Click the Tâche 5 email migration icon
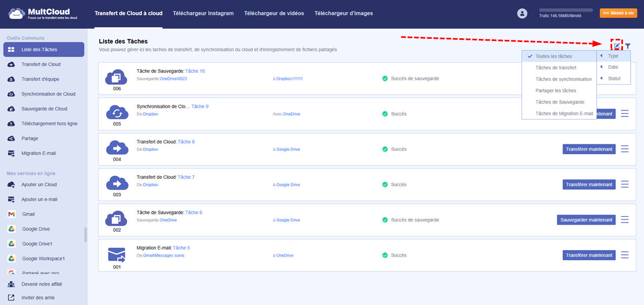The image size is (644, 305). tap(117, 254)
